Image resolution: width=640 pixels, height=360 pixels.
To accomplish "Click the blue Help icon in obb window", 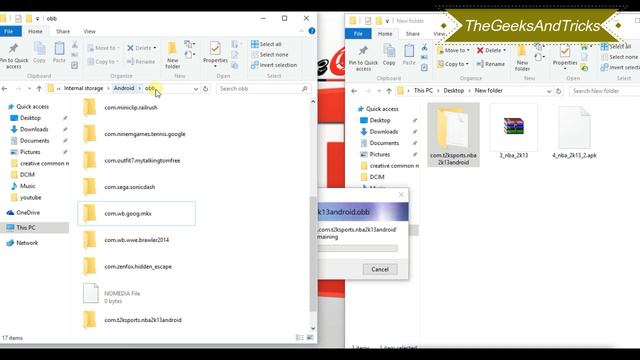I will coord(312,31).
